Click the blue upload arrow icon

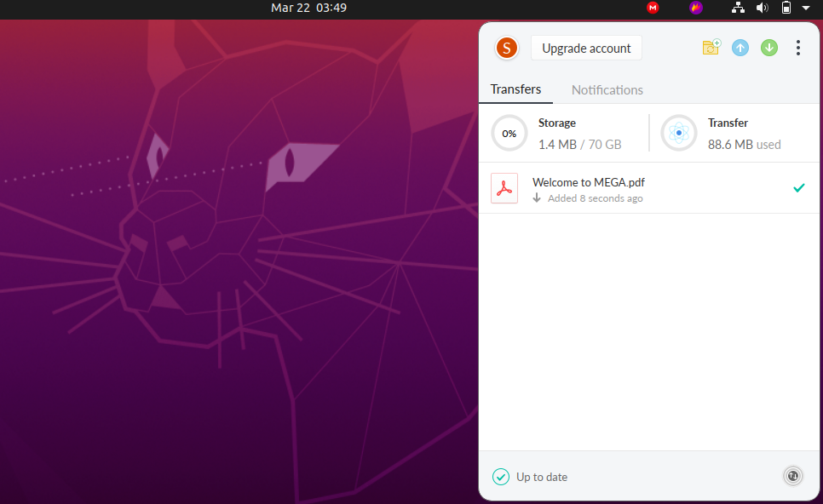coord(740,48)
